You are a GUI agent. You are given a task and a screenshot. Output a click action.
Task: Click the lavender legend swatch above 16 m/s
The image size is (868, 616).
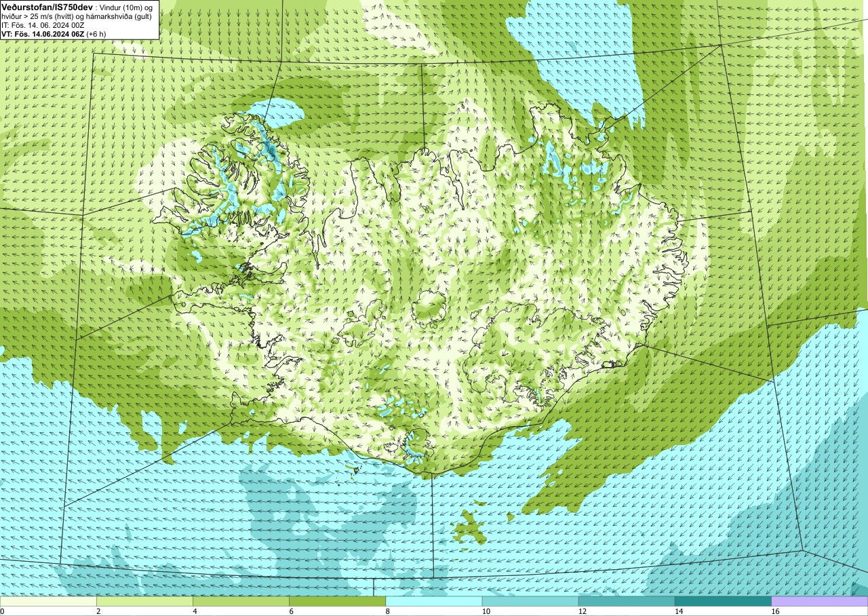[820, 601]
